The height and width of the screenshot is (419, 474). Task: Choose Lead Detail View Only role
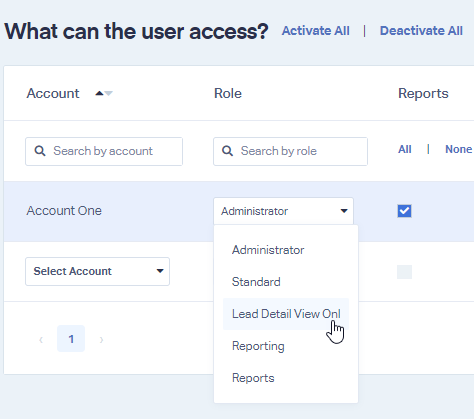coord(286,314)
